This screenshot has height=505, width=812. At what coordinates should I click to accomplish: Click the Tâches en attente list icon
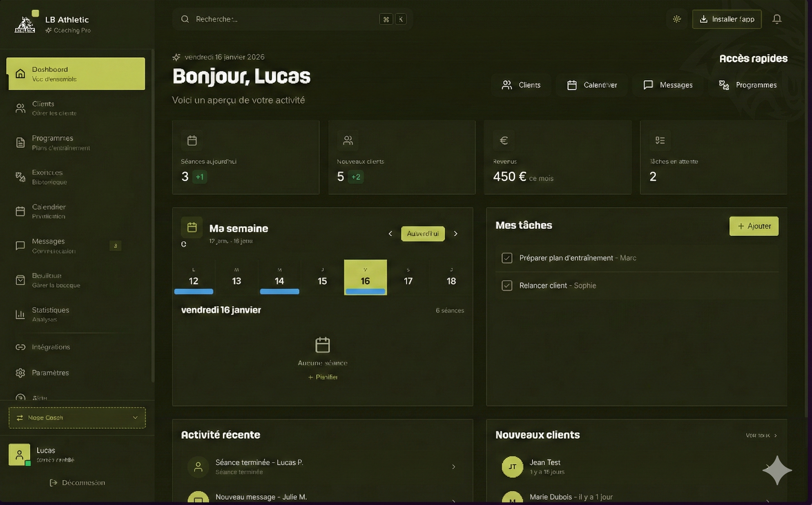tap(660, 140)
